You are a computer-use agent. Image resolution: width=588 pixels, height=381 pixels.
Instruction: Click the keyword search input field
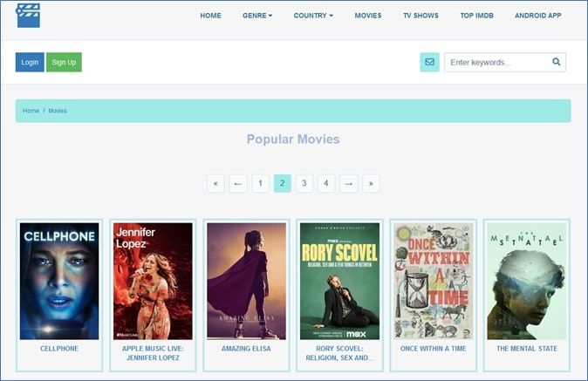pos(497,62)
